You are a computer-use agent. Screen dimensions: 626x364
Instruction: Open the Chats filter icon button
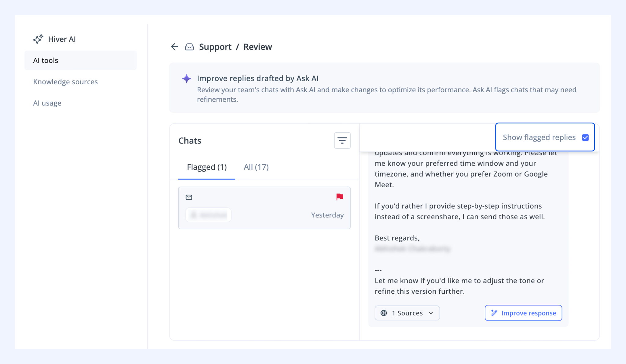342,140
